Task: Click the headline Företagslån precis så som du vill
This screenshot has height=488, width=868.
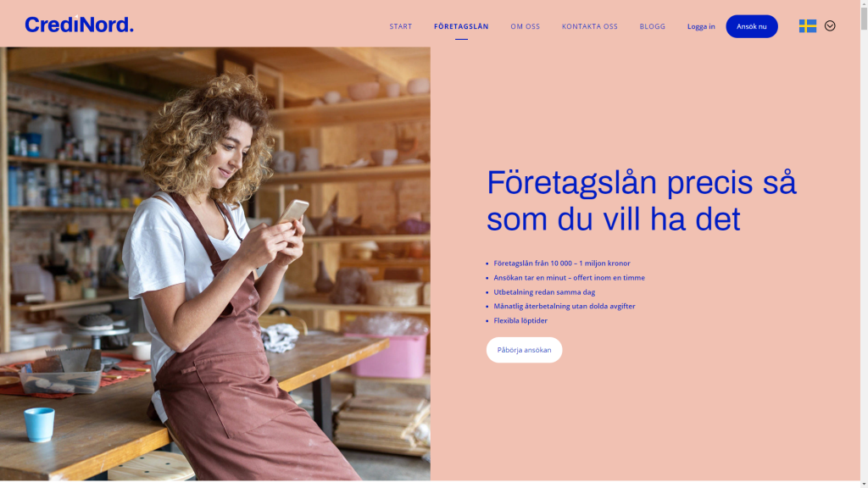Action: point(641,200)
